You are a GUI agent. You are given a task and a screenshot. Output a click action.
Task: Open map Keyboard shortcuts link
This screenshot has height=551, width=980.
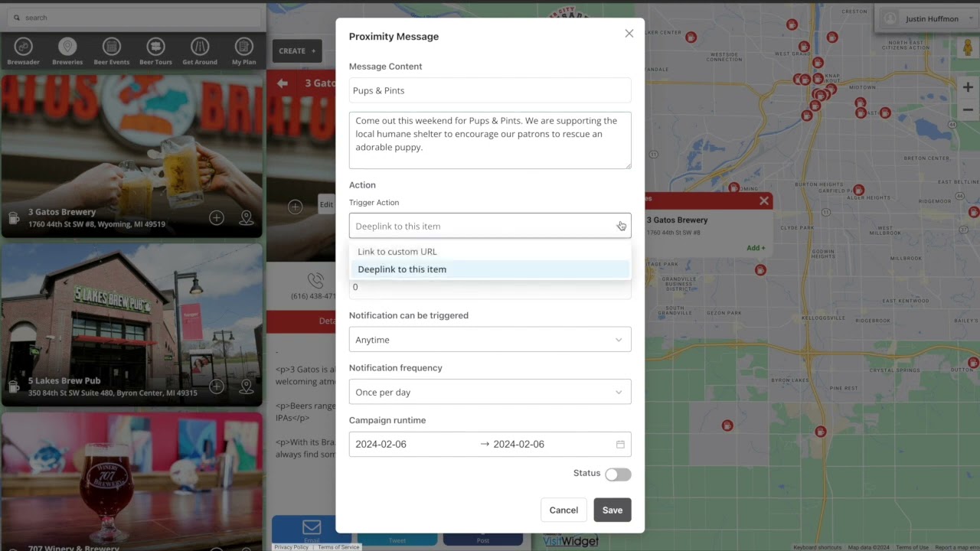[818, 547]
